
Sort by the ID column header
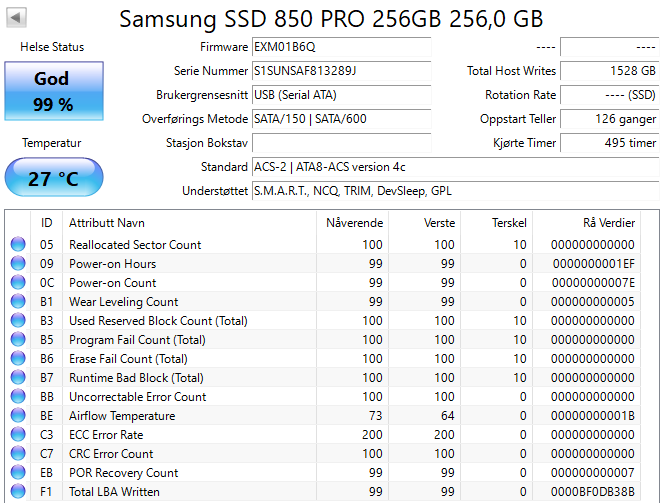(47, 223)
